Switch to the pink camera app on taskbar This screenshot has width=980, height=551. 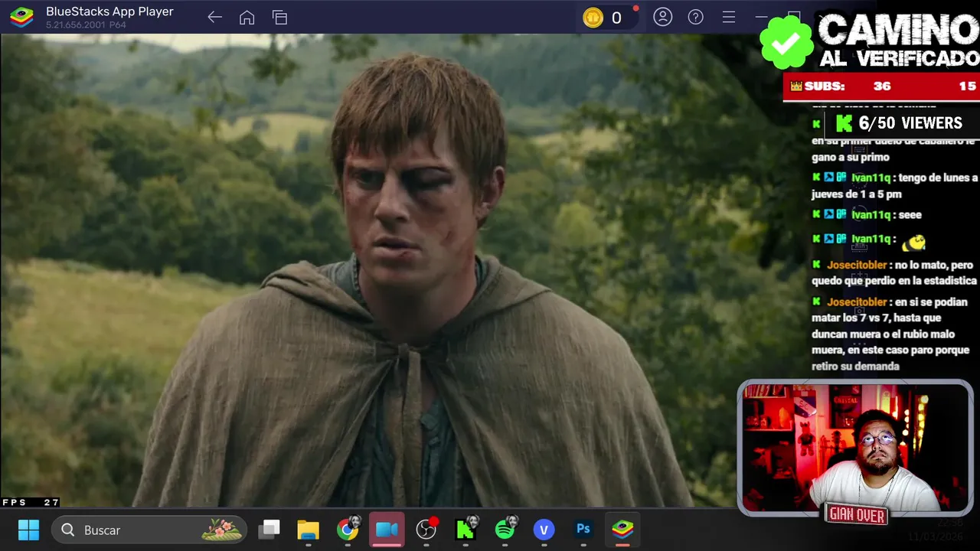pos(387,530)
